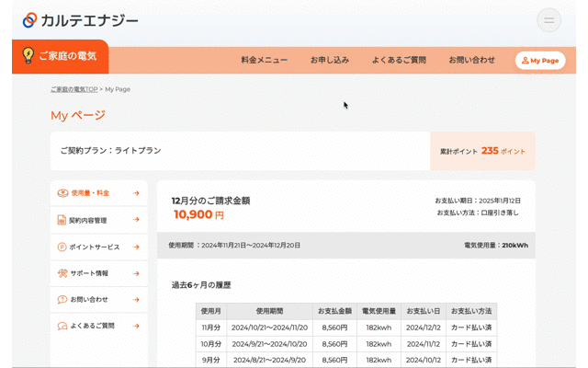Click ご契約プラン：ライトプラン text
588x368 pixels.
coord(110,151)
